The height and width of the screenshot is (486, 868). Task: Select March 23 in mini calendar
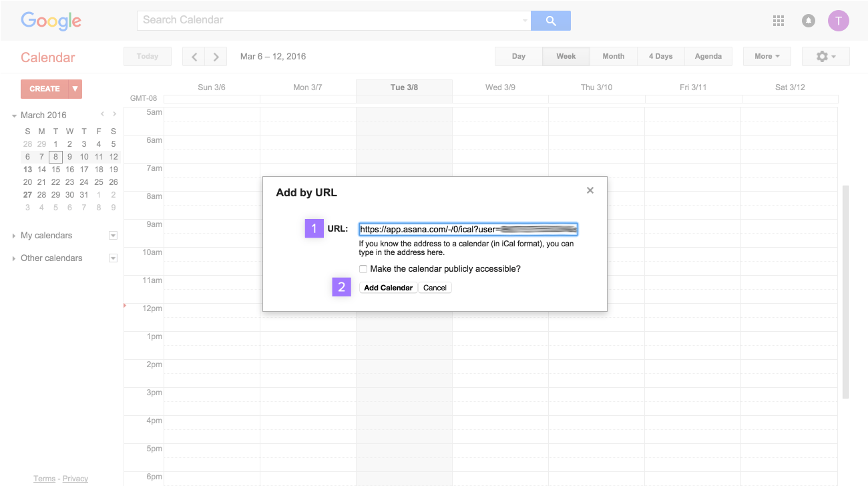click(x=70, y=182)
